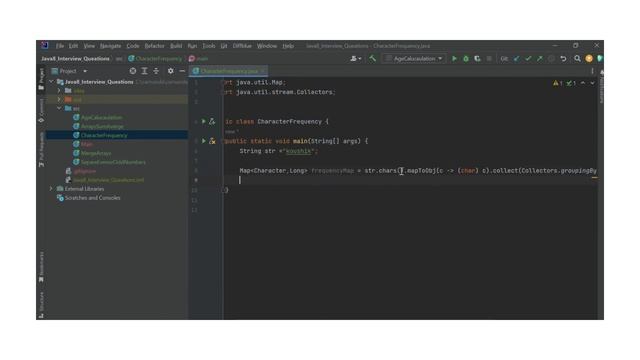Rollback changes with undo arrow icon

coord(563,59)
